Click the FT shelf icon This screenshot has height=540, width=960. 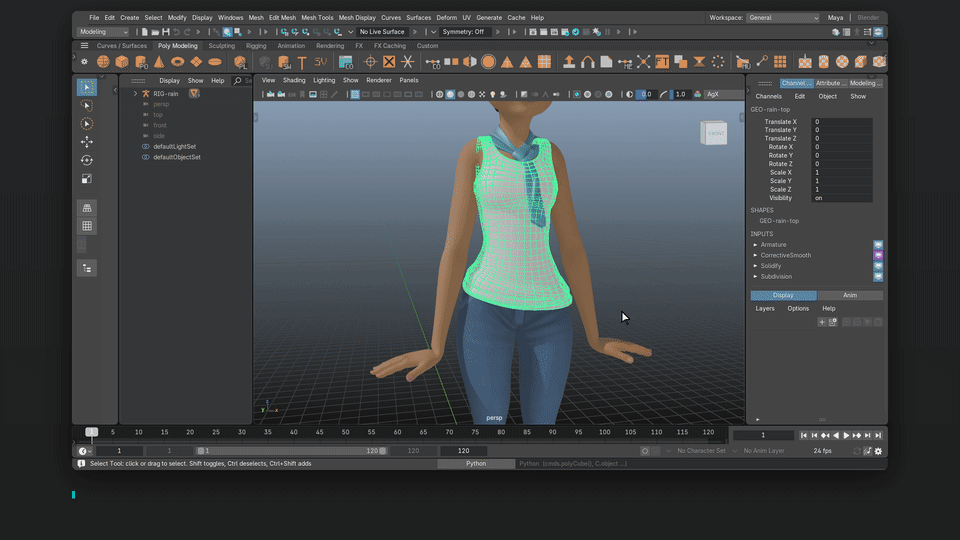(x=662, y=62)
